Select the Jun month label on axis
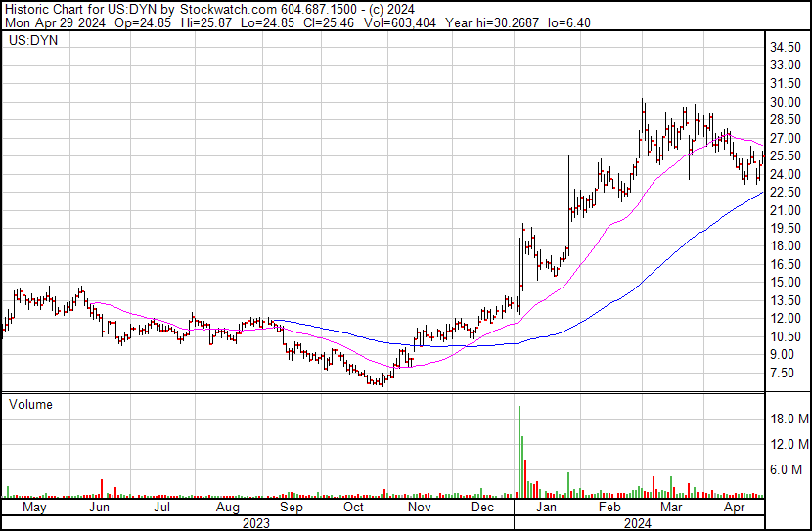This screenshot has width=812, height=531. (x=99, y=508)
